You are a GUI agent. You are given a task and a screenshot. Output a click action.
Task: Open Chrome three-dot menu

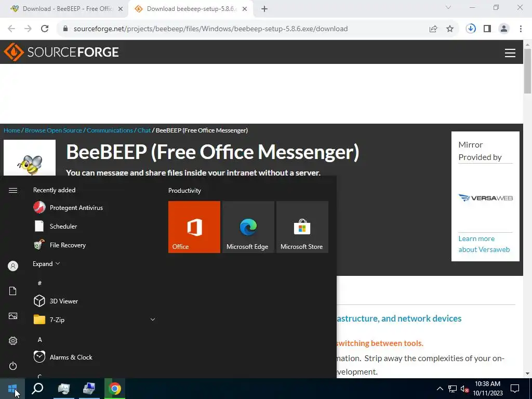click(521, 29)
